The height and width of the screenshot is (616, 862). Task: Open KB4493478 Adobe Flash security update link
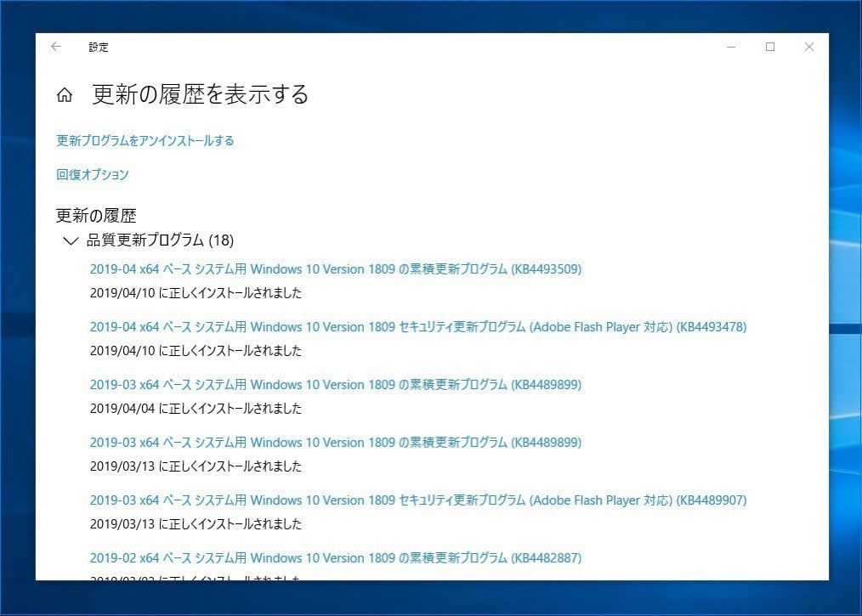coord(417,327)
